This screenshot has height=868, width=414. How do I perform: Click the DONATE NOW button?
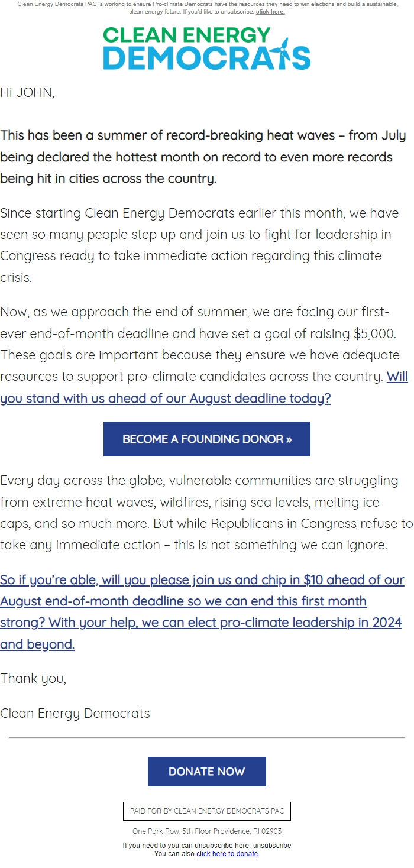pos(206,772)
